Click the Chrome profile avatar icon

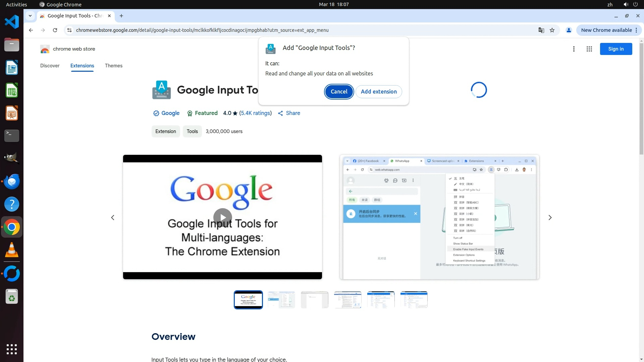point(569,30)
